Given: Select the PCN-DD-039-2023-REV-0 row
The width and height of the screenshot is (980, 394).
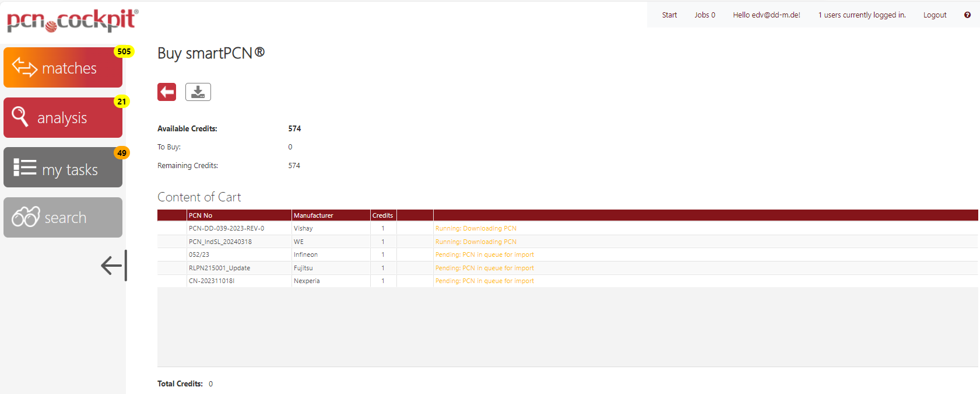Looking at the screenshot, I should click(x=226, y=228).
